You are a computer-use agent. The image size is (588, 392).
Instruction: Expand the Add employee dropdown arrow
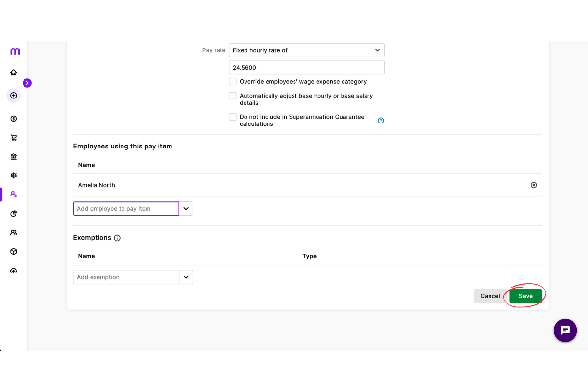pyautogui.click(x=186, y=209)
